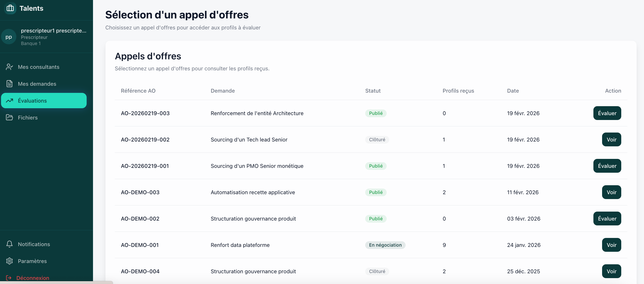644x284 pixels.
Task: Click the Paramètres gear icon
Action: 9,261
